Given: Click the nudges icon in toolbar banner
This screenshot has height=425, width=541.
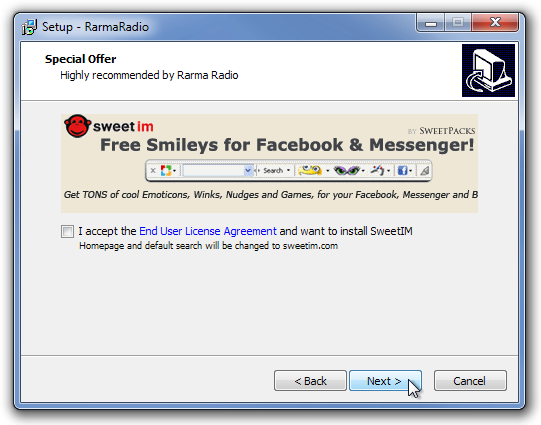Looking at the screenshot, I should pyautogui.click(x=377, y=170).
